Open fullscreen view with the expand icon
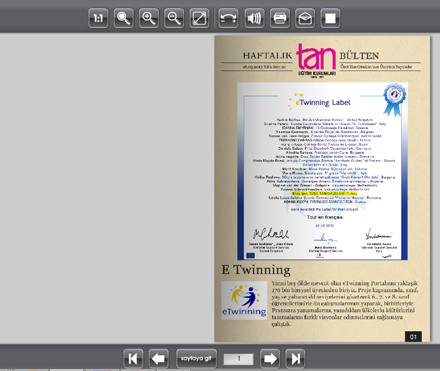 click(199, 18)
